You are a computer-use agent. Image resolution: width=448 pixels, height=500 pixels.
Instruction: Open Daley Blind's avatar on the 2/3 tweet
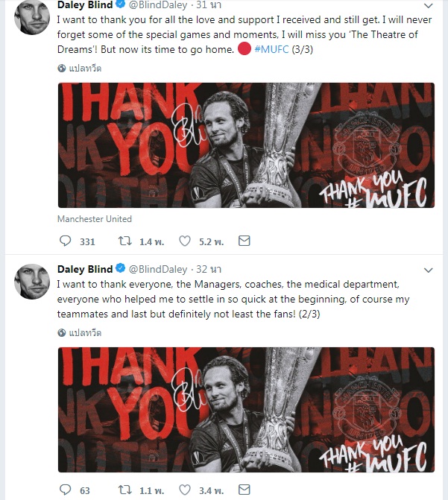(x=32, y=282)
